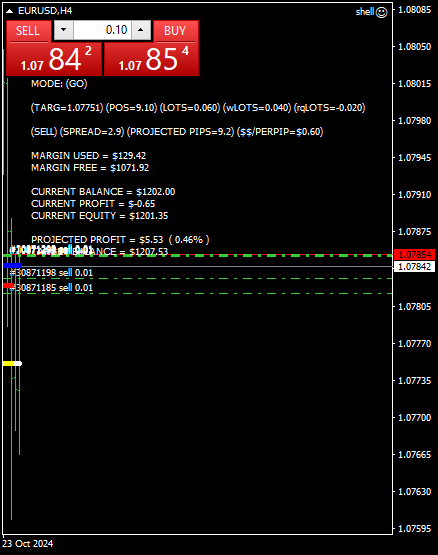Viewport: 438px width, 555px height.
Task: Focus the 0.10 lot volume field
Action: click(x=102, y=30)
